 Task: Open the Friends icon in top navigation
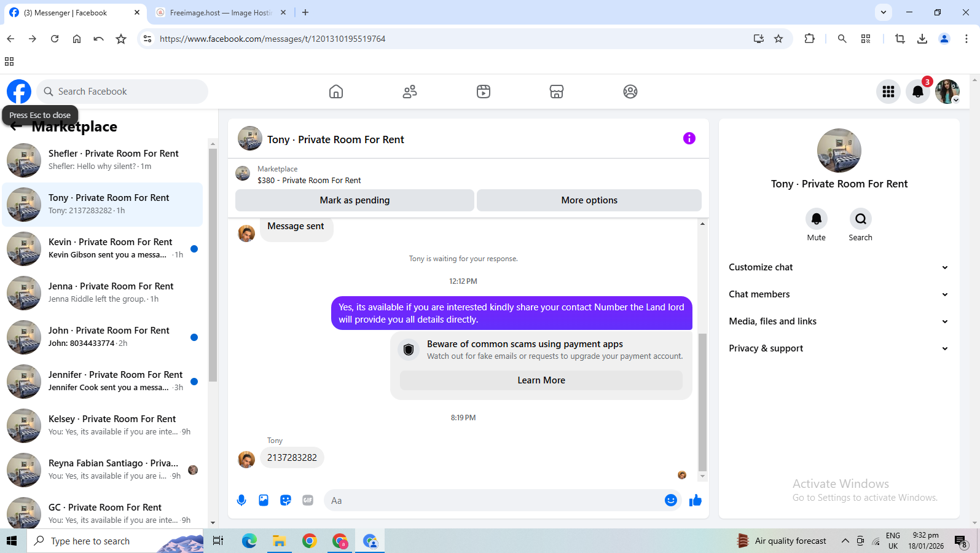[410, 92]
